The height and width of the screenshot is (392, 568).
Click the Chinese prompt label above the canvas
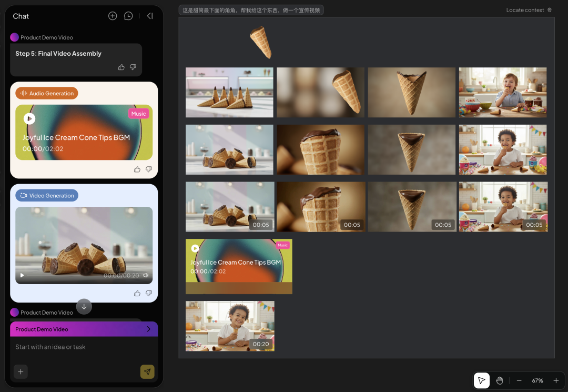pos(251,10)
